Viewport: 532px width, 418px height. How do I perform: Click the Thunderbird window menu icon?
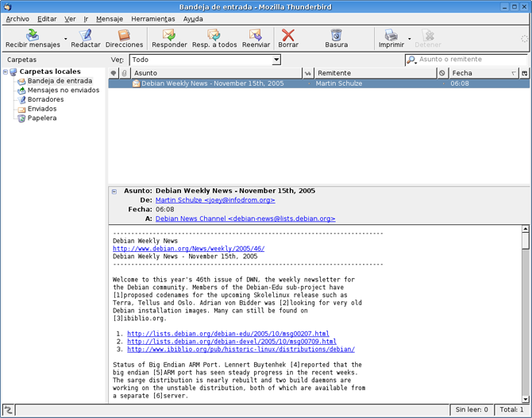[7, 6]
